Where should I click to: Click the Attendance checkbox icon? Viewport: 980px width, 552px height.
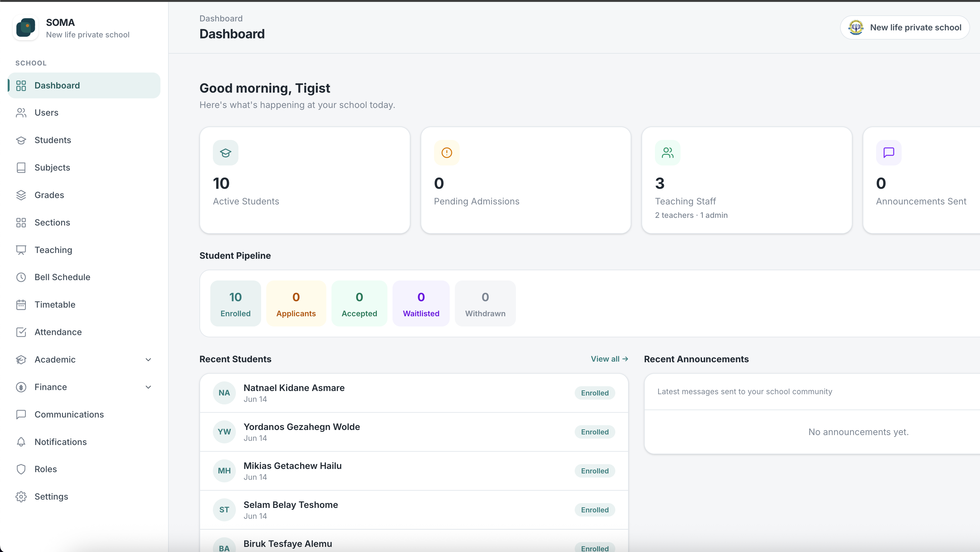(x=21, y=332)
